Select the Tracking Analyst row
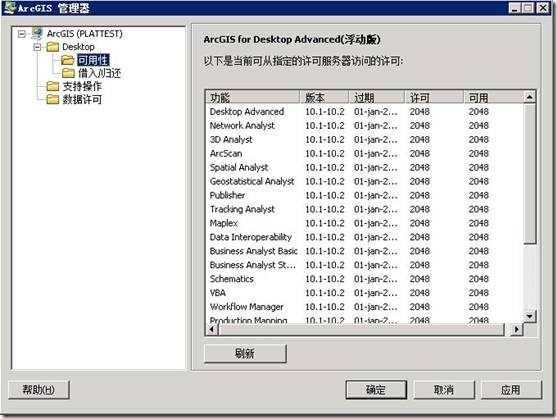 pyautogui.click(x=364, y=209)
